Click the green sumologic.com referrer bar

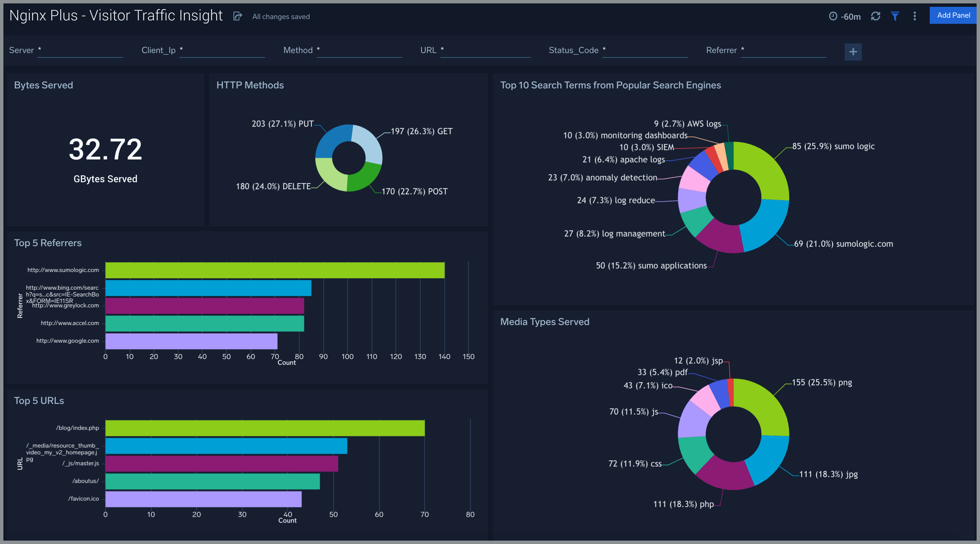[x=275, y=270]
